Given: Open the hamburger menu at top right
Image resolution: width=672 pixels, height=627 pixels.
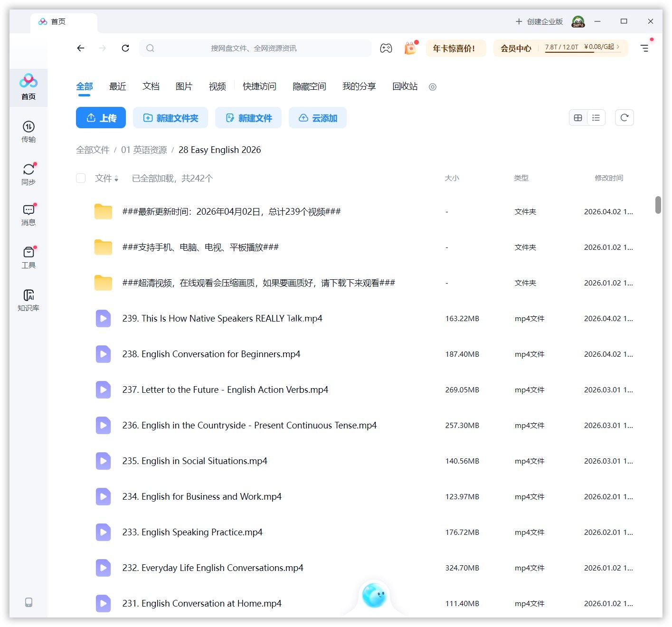Looking at the screenshot, I should coord(644,48).
